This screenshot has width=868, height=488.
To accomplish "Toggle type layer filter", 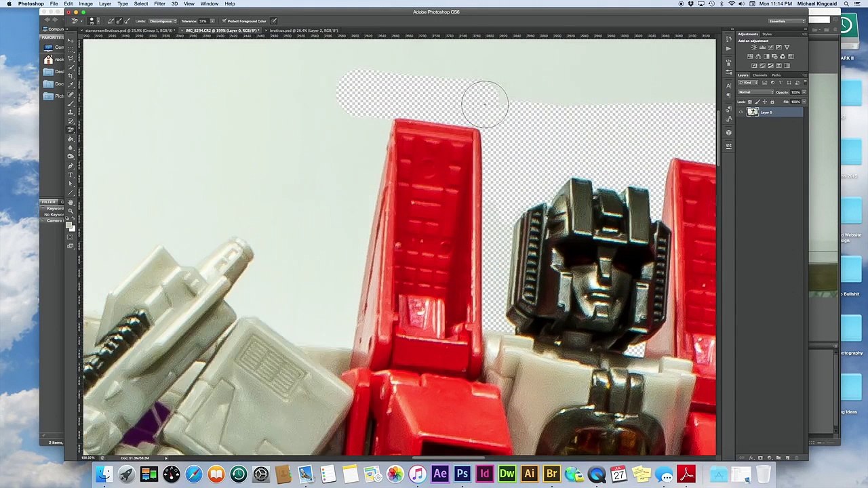I will click(781, 83).
